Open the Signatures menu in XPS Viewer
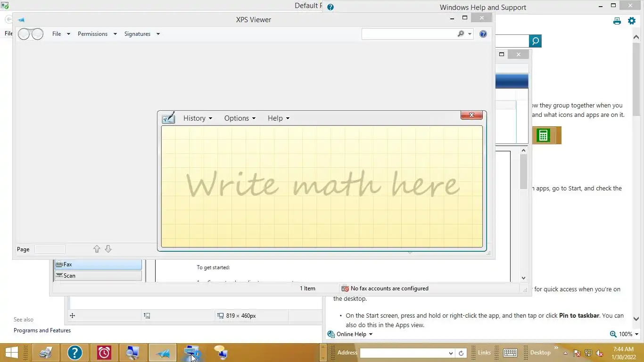 [x=142, y=34]
